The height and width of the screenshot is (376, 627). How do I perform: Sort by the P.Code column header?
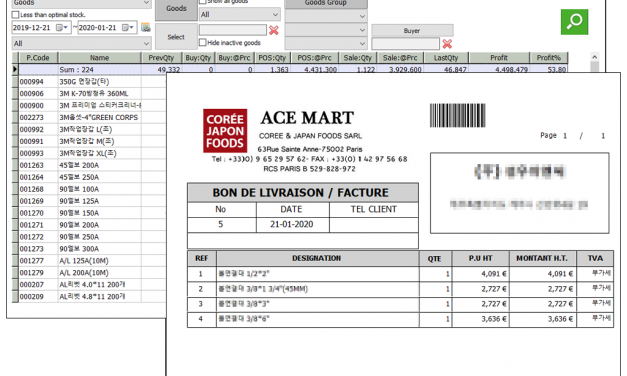pos(38,58)
